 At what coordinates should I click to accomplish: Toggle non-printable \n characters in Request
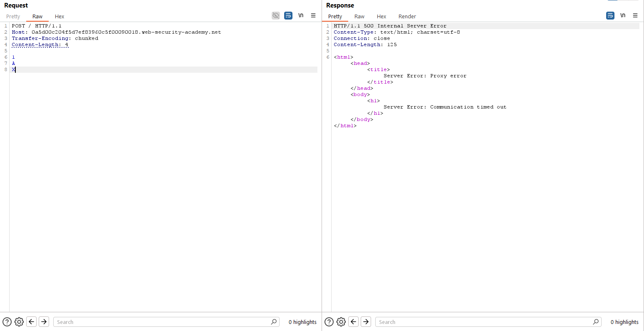click(301, 15)
